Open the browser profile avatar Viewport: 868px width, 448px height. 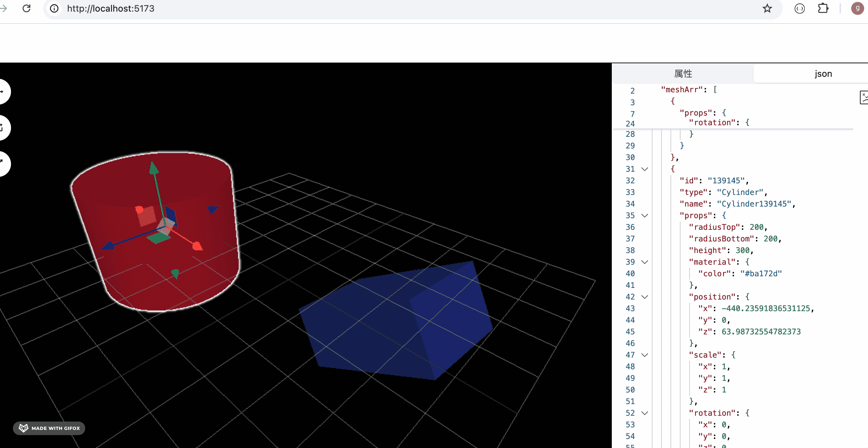(x=857, y=8)
